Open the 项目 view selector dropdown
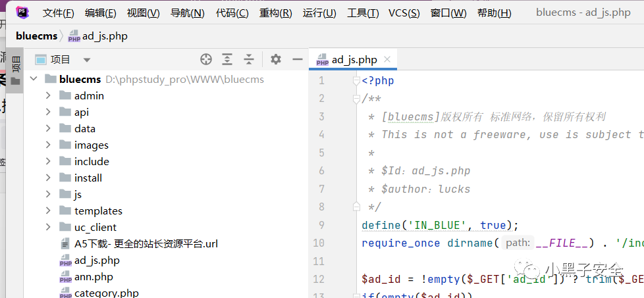 point(87,60)
